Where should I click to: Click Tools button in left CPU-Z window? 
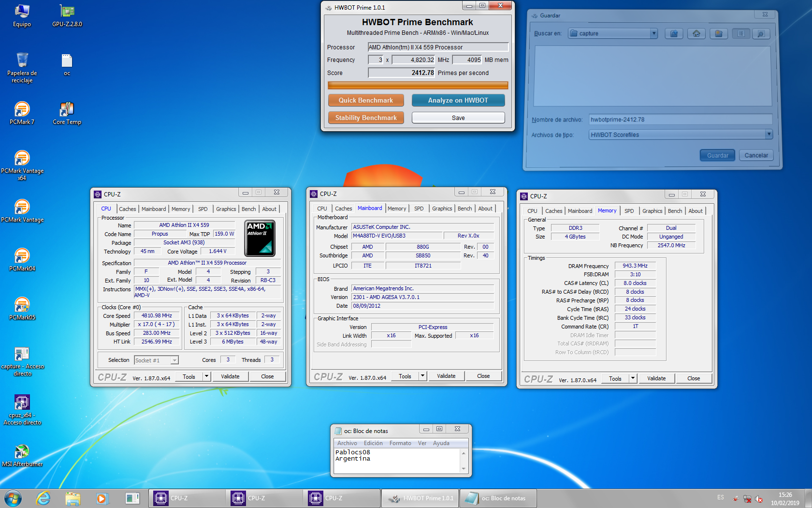point(189,376)
